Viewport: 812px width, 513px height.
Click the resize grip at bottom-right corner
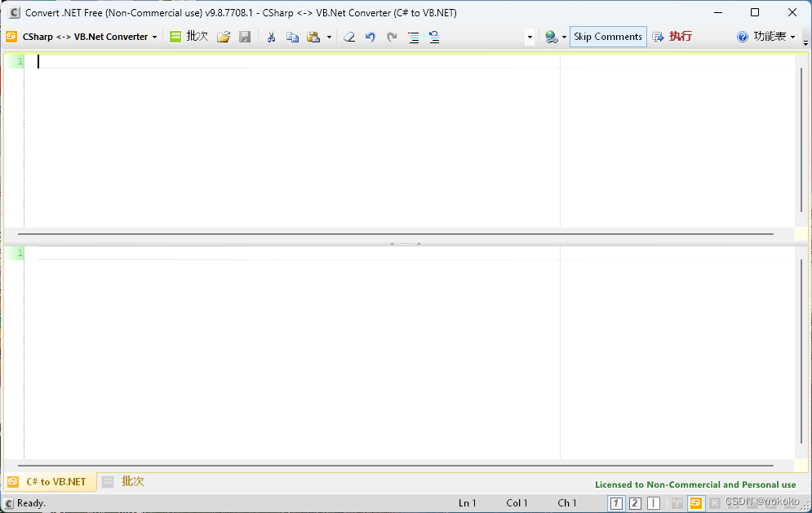point(806,507)
